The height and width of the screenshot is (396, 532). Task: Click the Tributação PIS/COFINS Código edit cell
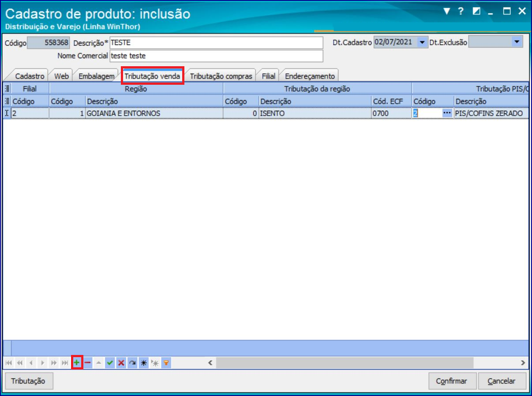click(x=427, y=113)
